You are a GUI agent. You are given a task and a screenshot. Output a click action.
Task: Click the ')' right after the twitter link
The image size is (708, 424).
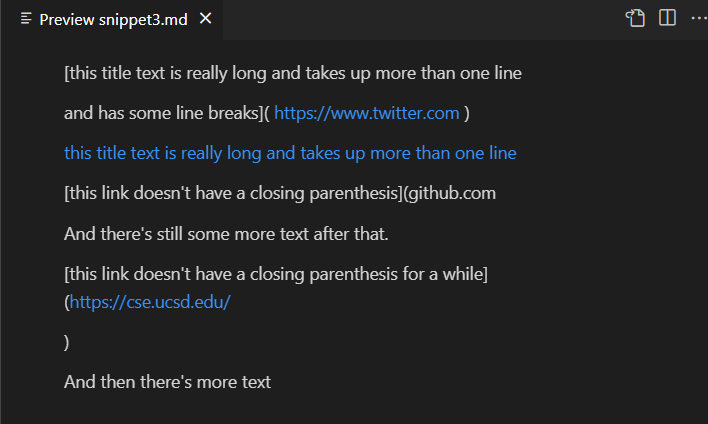pos(467,113)
